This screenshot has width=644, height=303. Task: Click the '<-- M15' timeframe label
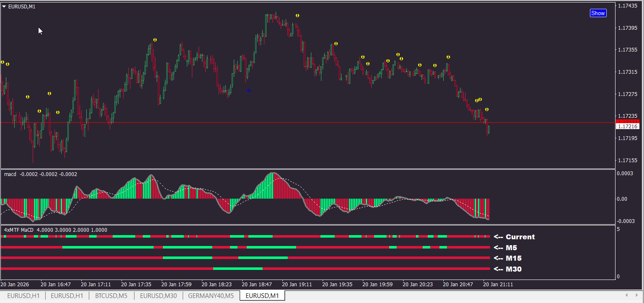(x=507, y=258)
